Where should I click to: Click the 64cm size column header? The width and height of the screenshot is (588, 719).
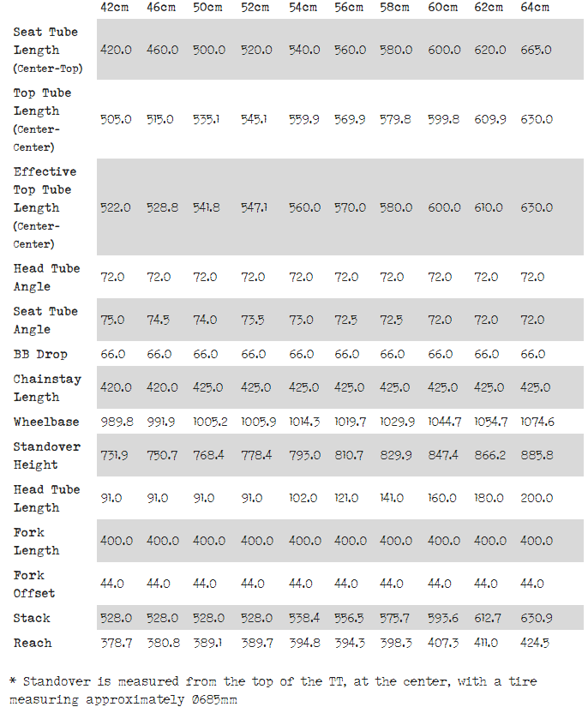pyautogui.click(x=535, y=8)
